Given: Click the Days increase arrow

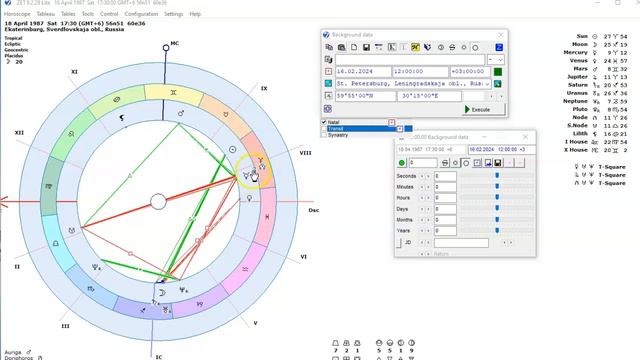Looking at the screenshot, I should point(428,209).
